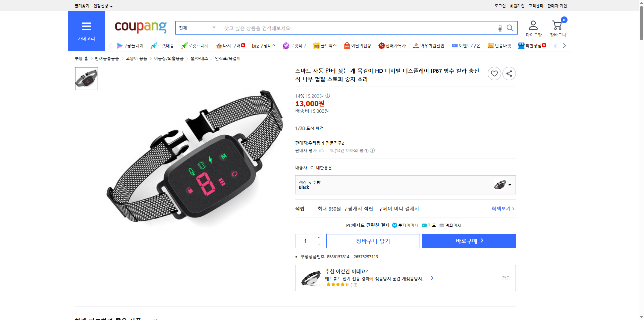Open 로켓배송 from the navigation menu
The image size is (644, 320).
162,46
